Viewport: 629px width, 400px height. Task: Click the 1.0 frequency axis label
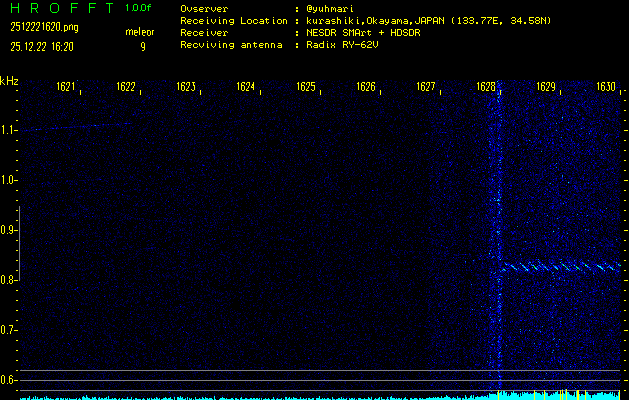click(8, 180)
